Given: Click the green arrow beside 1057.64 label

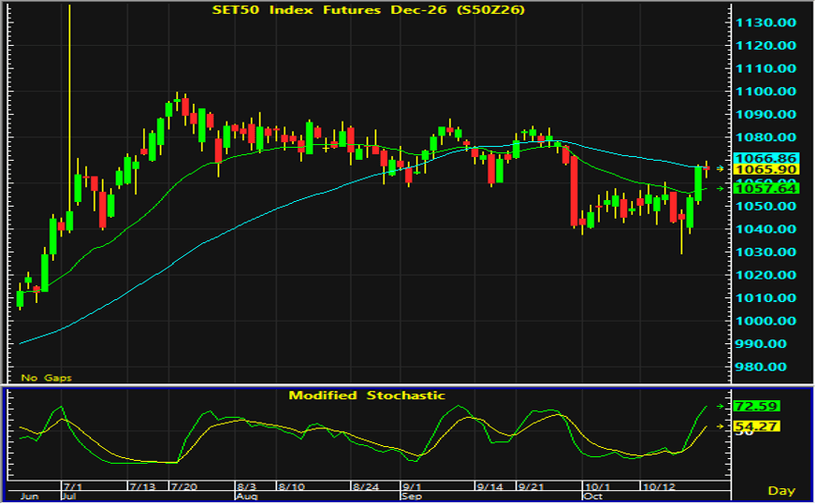Looking at the screenshot, I should tap(721, 188).
